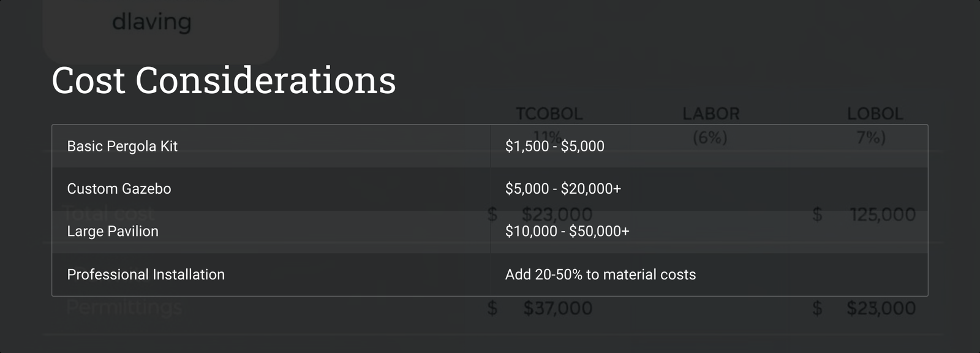Click the faded 7%) percentage under LOBOL

point(871,137)
